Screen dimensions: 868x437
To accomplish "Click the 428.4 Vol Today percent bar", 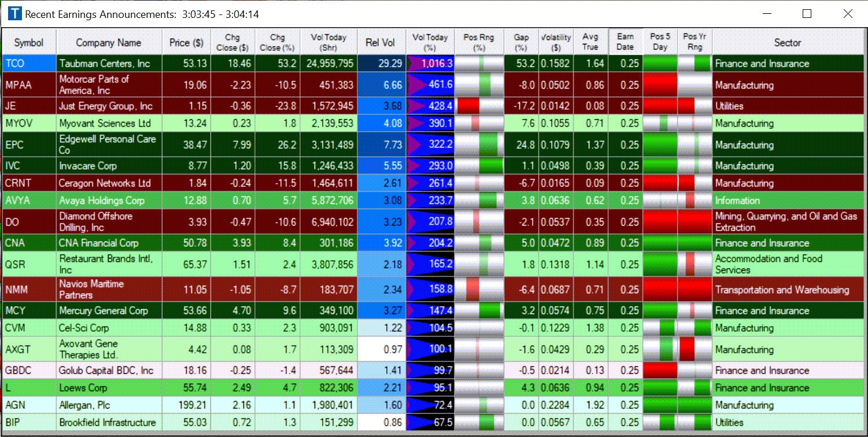I will coord(430,106).
